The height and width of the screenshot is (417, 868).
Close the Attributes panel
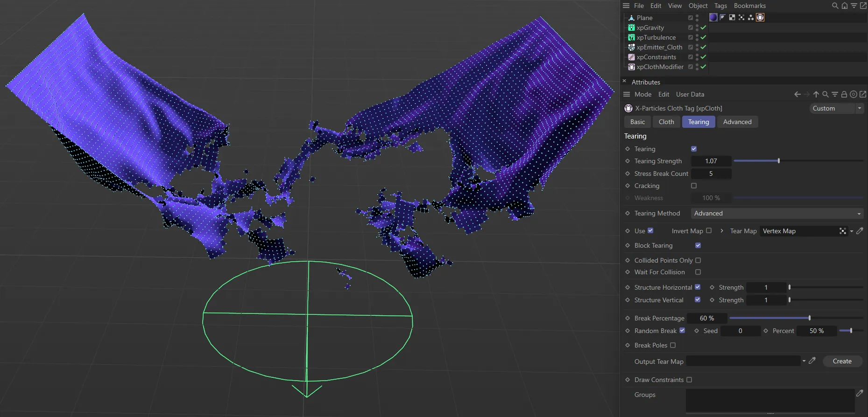pos(624,81)
